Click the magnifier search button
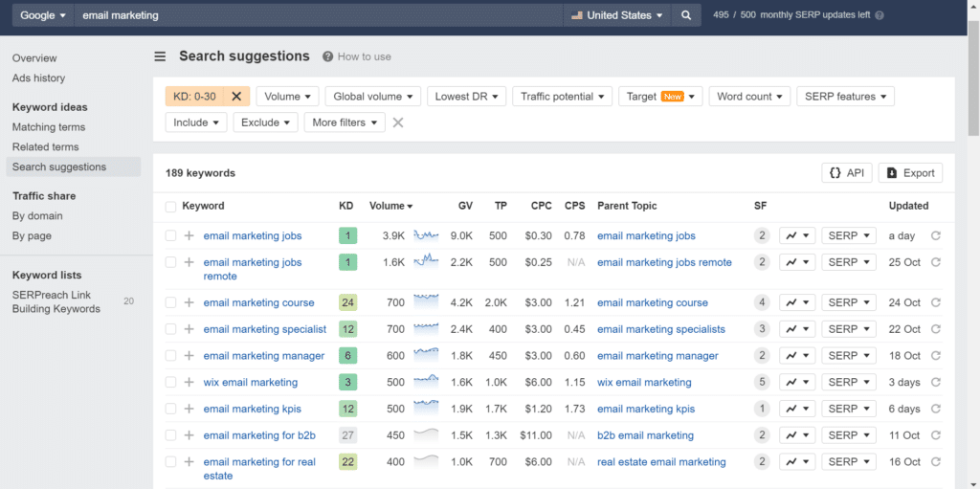Image resolution: width=980 pixels, height=489 pixels. pyautogui.click(x=686, y=15)
